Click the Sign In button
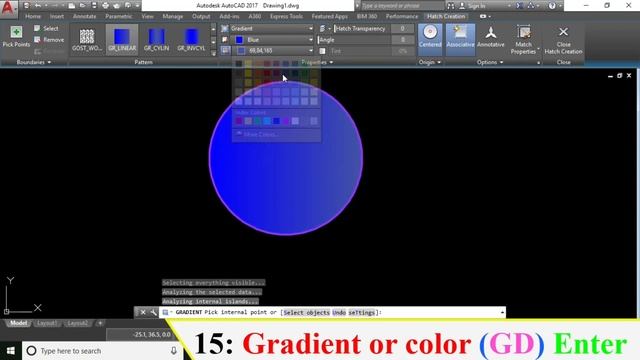 point(473,6)
